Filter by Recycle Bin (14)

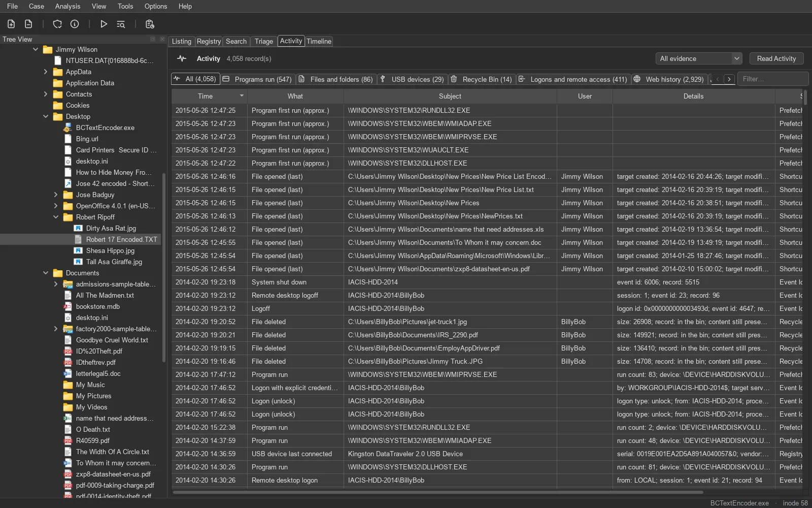pos(482,79)
